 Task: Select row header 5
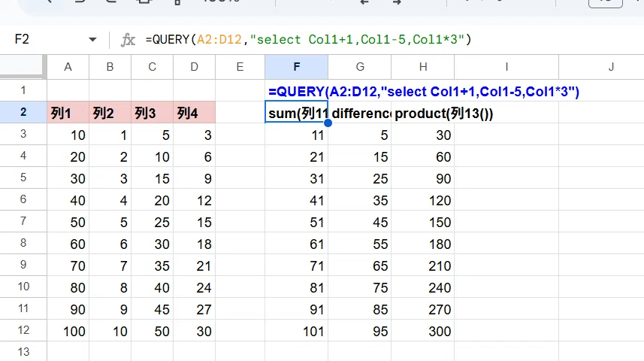point(23,177)
